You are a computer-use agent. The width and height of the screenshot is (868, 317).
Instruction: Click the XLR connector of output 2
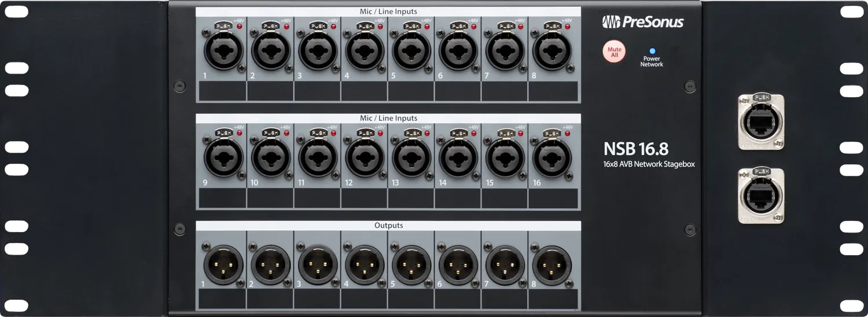[x=271, y=265]
